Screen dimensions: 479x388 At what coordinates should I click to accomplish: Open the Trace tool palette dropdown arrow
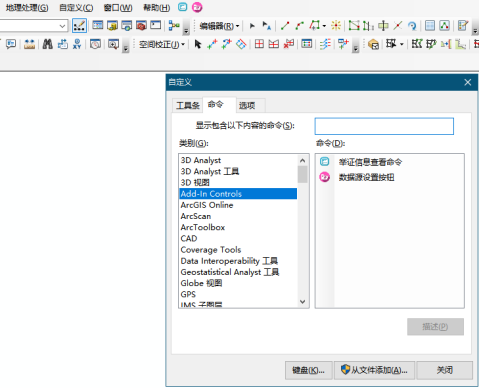tap(324, 26)
